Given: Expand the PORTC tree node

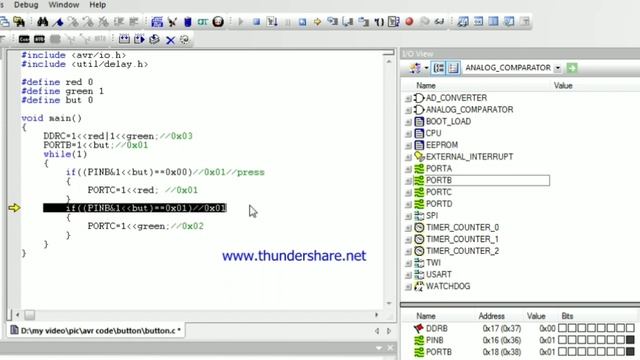Looking at the screenshot, I should pos(408,193).
